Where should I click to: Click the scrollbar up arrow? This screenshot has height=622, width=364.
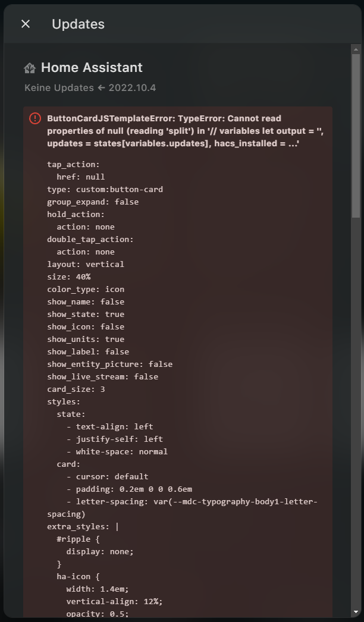pyautogui.click(x=356, y=49)
